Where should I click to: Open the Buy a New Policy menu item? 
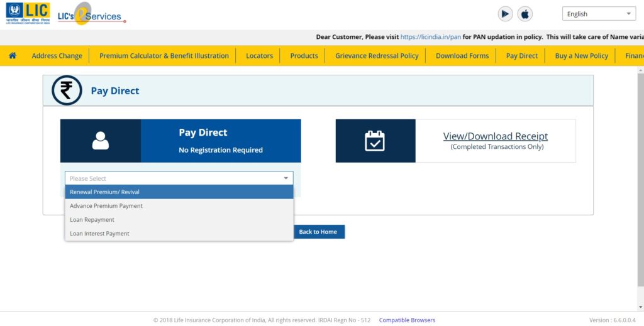pos(581,56)
